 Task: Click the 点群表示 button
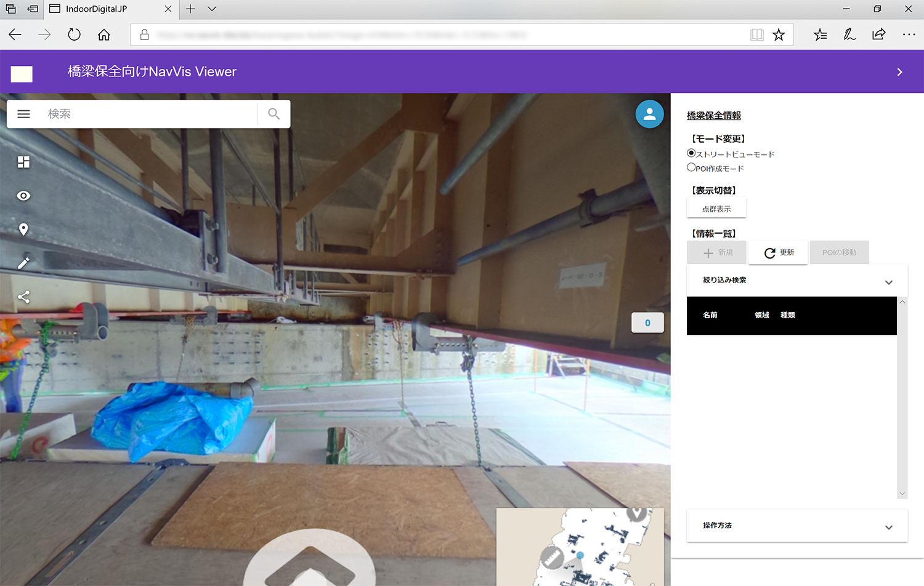(x=716, y=209)
